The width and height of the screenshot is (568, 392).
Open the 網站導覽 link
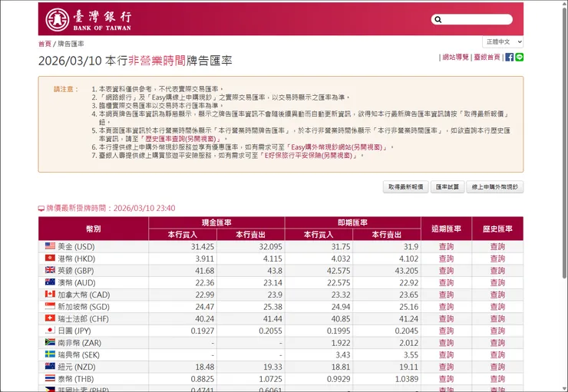tap(456, 58)
